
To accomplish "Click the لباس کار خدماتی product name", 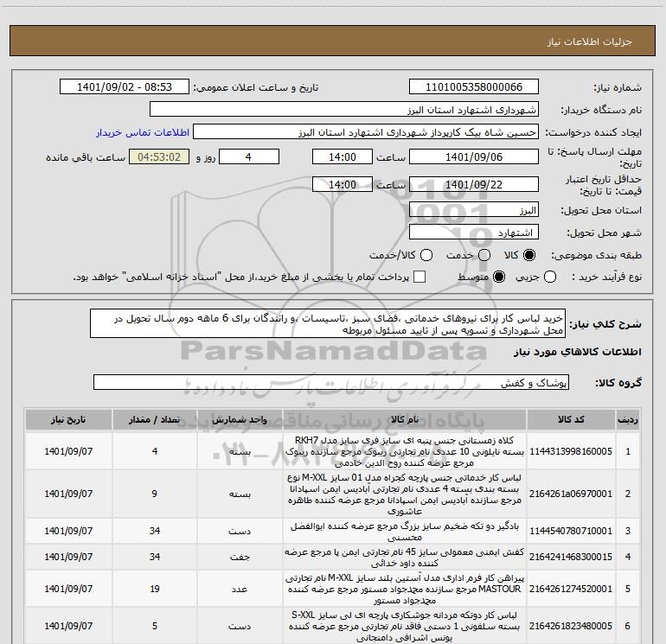I will click(x=405, y=494).
